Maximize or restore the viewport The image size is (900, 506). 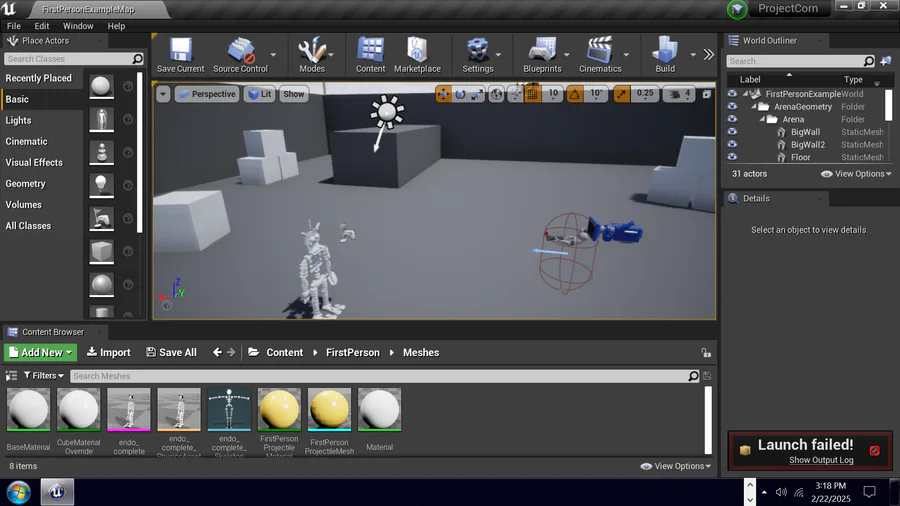click(707, 94)
